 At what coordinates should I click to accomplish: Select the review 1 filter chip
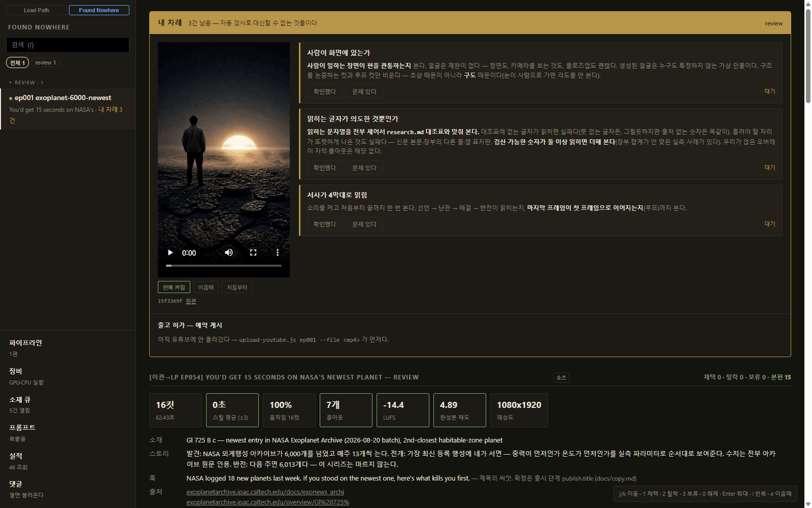tap(46, 62)
